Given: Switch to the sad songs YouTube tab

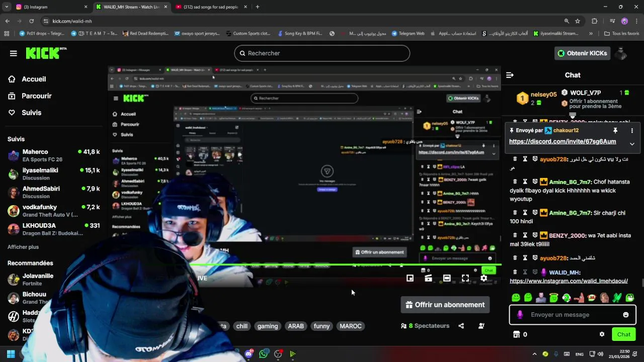Looking at the screenshot, I should click(x=211, y=7).
